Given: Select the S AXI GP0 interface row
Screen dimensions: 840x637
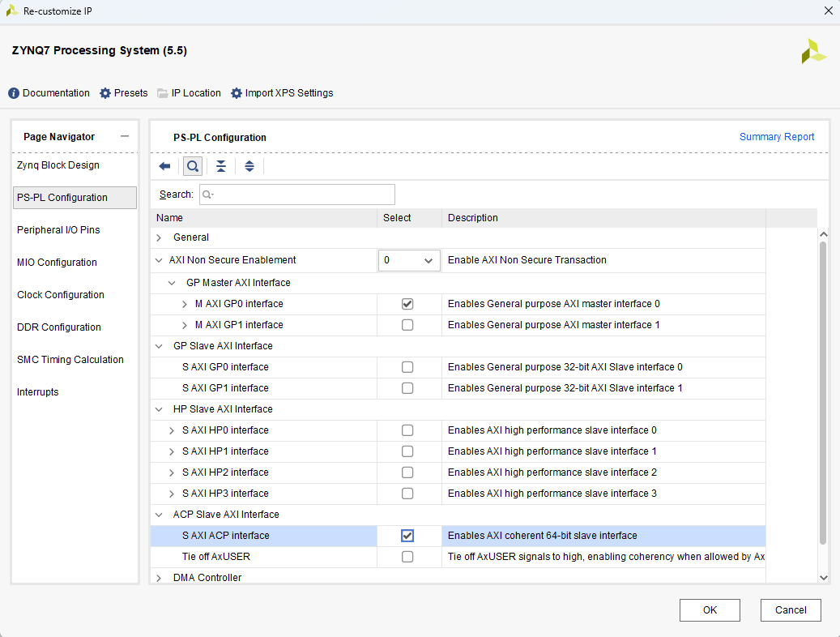Looking at the screenshot, I should pyautogui.click(x=458, y=367).
